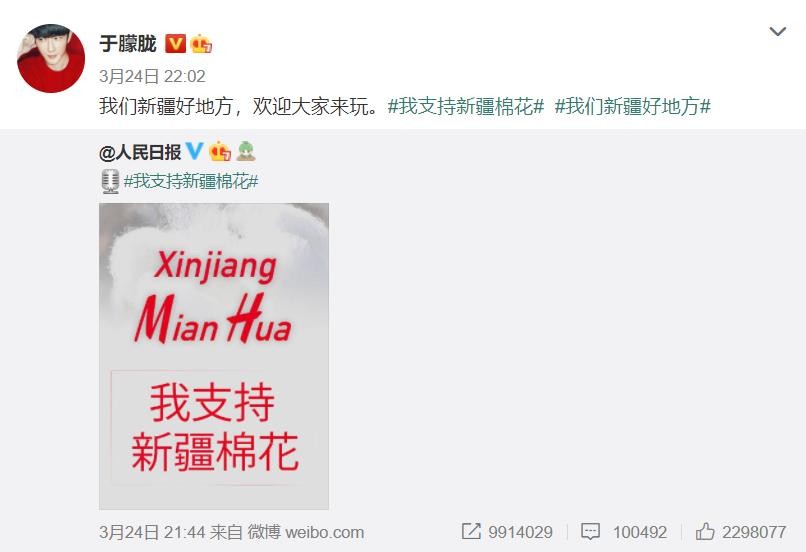The image size is (806, 552).
Task: Open the #我支持新疆棉花# topic in reposted post
Action: (x=191, y=181)
